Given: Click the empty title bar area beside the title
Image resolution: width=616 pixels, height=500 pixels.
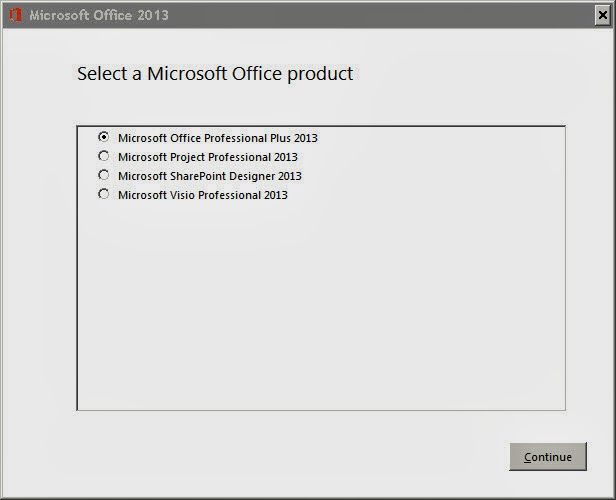Looking at the screenshot, I should 381,15.
